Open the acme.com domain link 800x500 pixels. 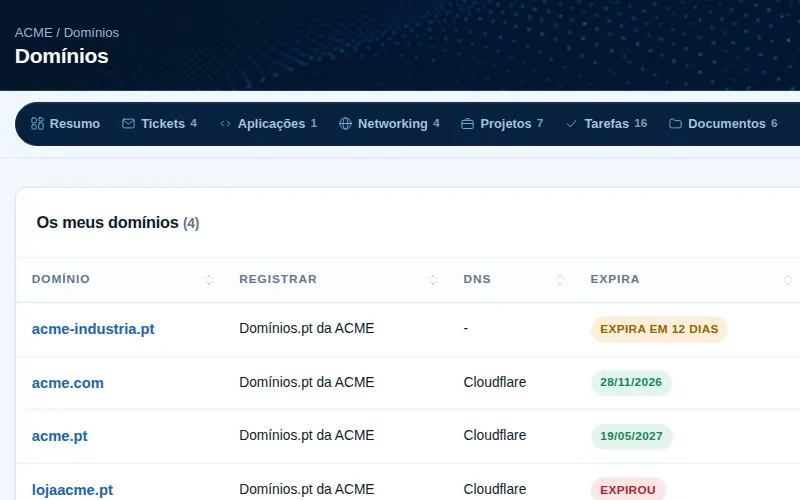click(67, 383)
